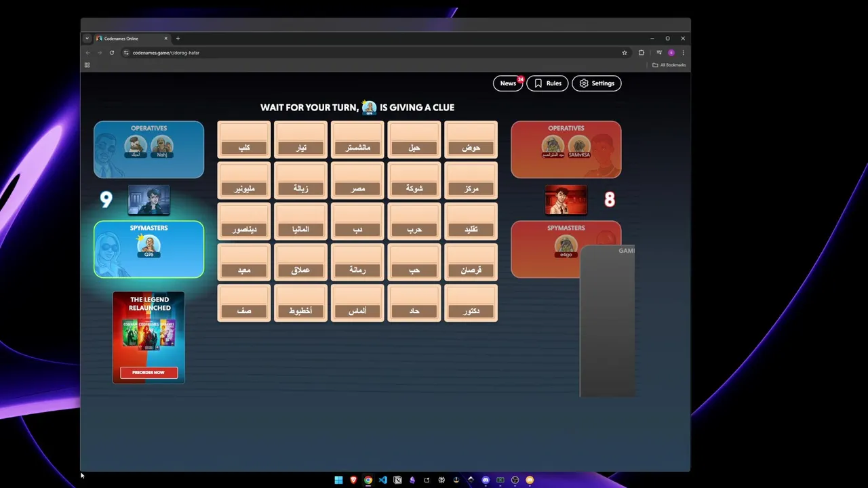Open a new tab with the plus icon
The height and width of the screenshot is (488, 868).
point(178,39)
